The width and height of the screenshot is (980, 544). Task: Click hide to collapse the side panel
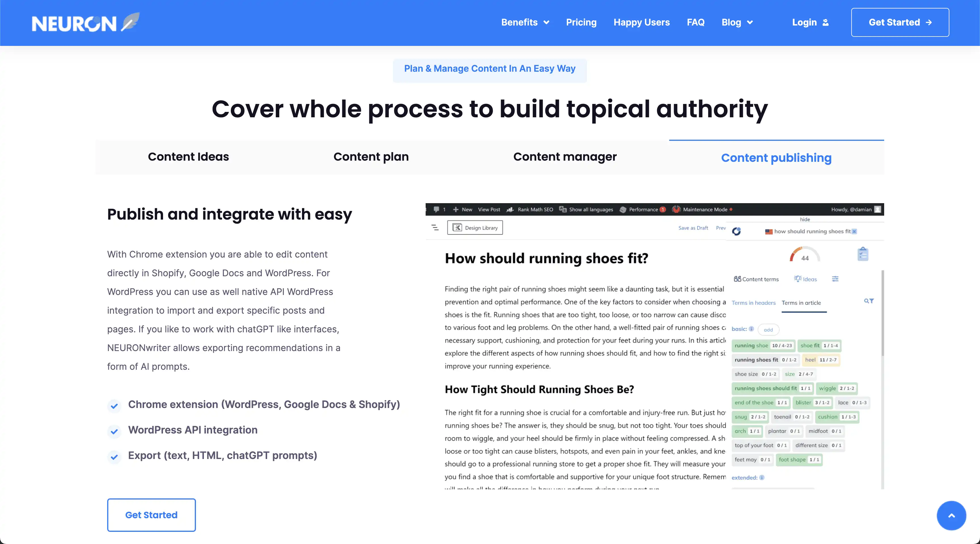click(x=805, y=219)
